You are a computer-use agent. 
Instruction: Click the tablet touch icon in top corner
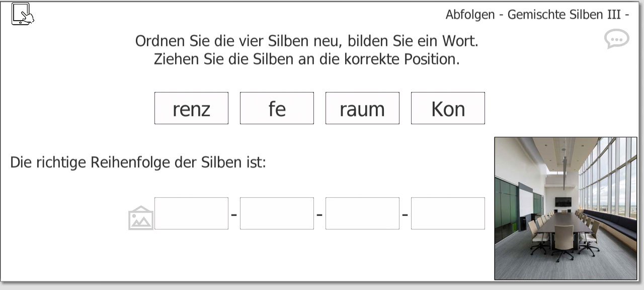[23, 14]
